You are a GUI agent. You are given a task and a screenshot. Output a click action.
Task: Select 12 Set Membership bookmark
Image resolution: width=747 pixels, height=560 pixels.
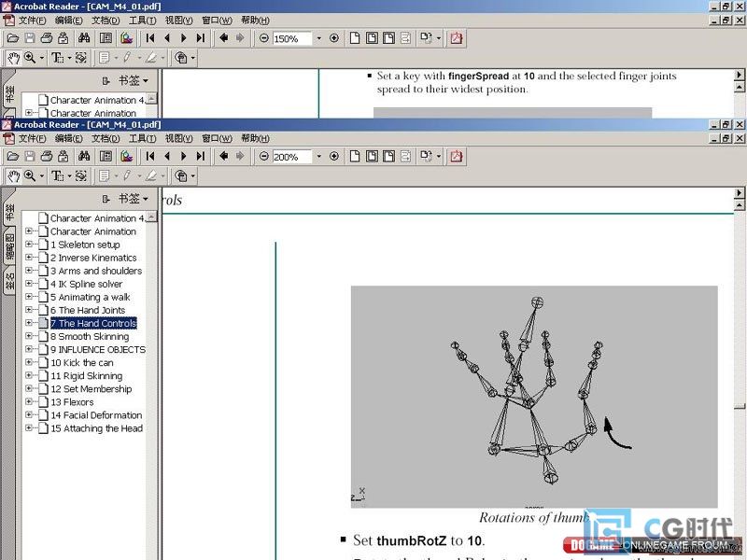pyautogui.click(x=91, y=388)
